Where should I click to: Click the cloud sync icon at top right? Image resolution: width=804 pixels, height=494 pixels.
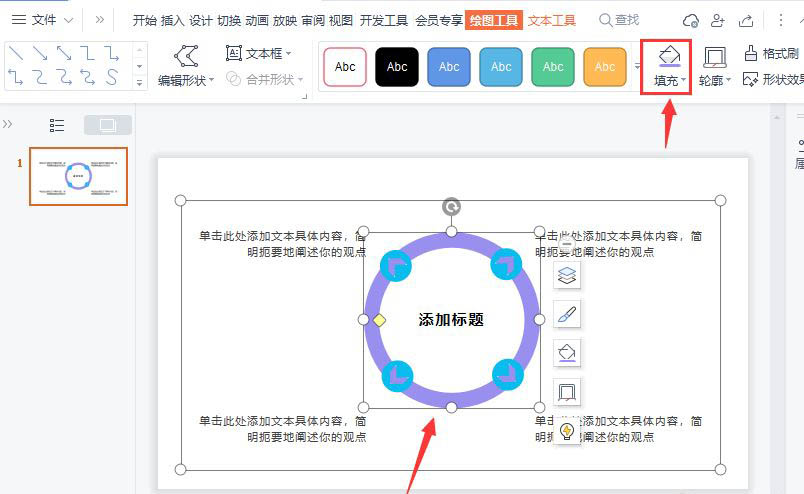click(690, 20)
